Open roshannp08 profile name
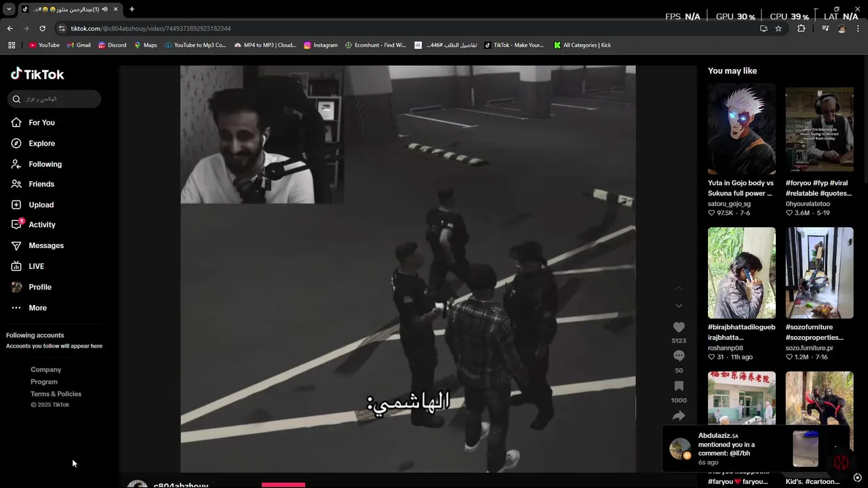Image resolution: width=868 pixels, height=488 pixels. (x=726, y=348)
